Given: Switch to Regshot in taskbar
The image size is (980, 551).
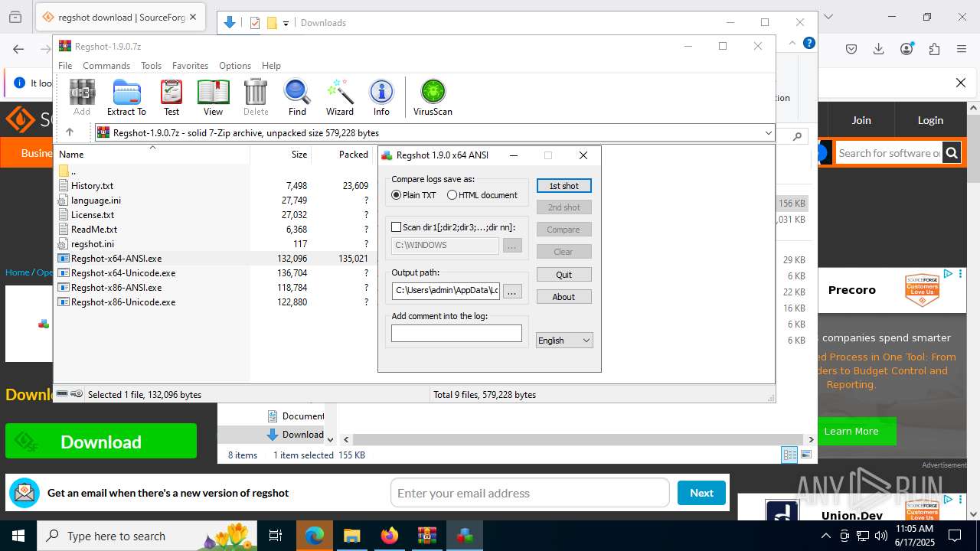Looking at the screenshot, I should tap(464, 536).
